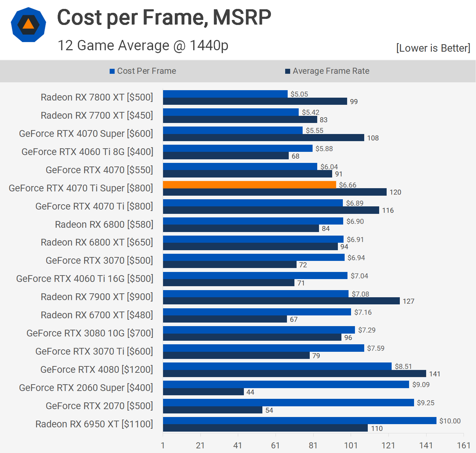Image resolution: width=476 pixels, height=453 pixels.
Task: Click the blue Cost Per Frame legend swatch
Action: pos(112,71)
